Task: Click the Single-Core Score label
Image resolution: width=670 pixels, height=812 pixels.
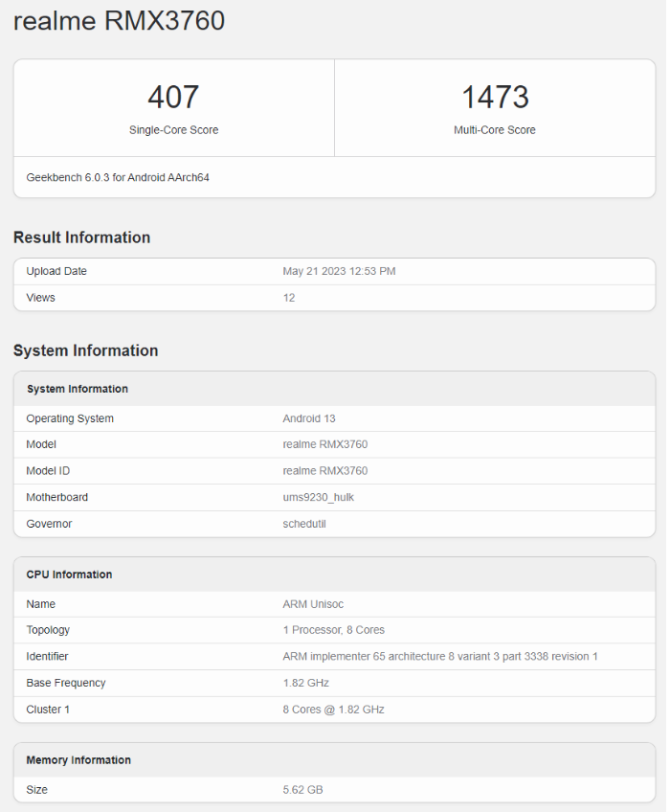Action: pyautogui.click(x=173, y=130)
